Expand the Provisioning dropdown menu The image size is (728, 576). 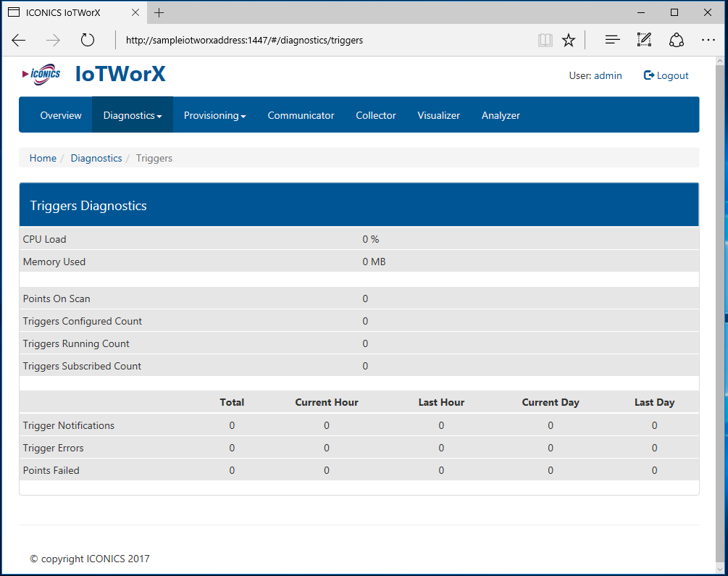(214, 115)
